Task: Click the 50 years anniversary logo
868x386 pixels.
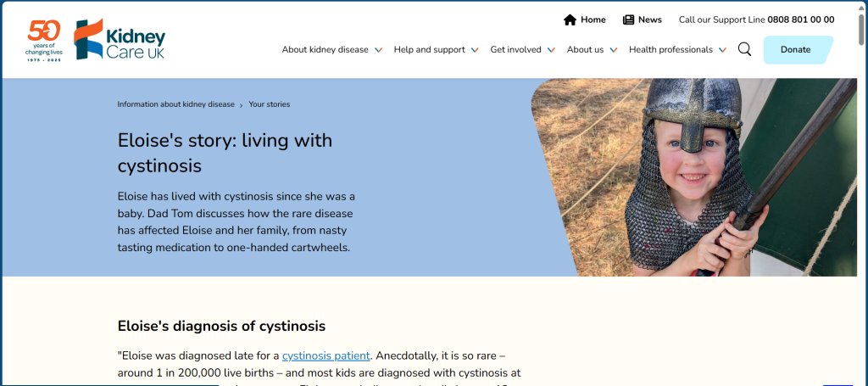Action: pos(43,39)
